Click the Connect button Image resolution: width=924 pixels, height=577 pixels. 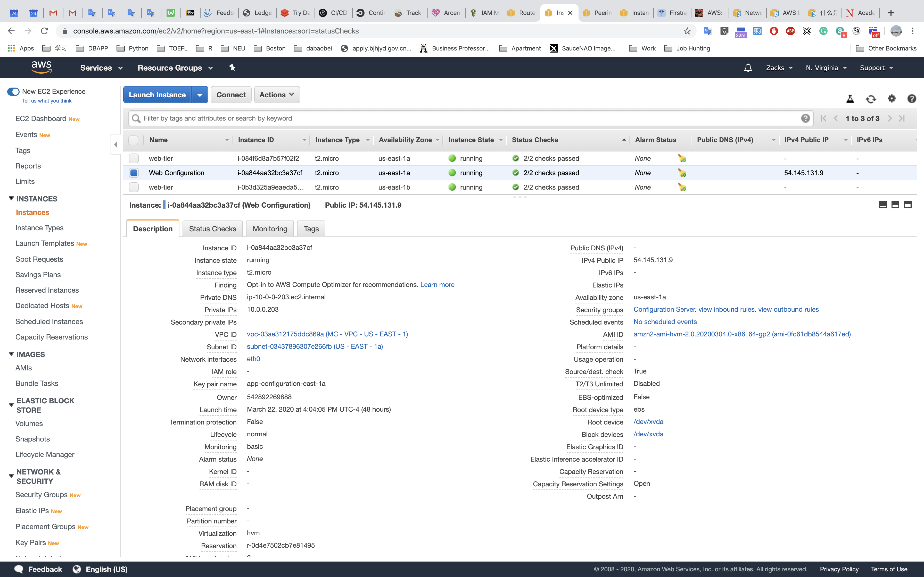point(231,95)
